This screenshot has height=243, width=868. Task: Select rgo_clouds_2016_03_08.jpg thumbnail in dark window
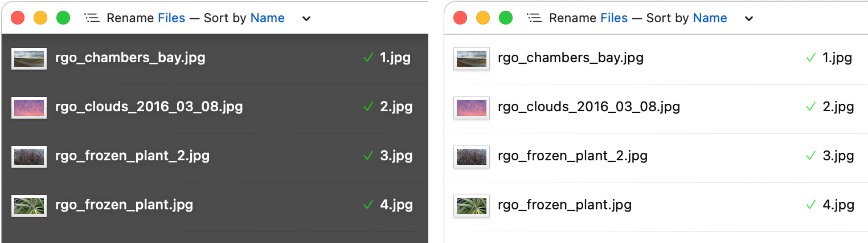click(x=29, y=107)
